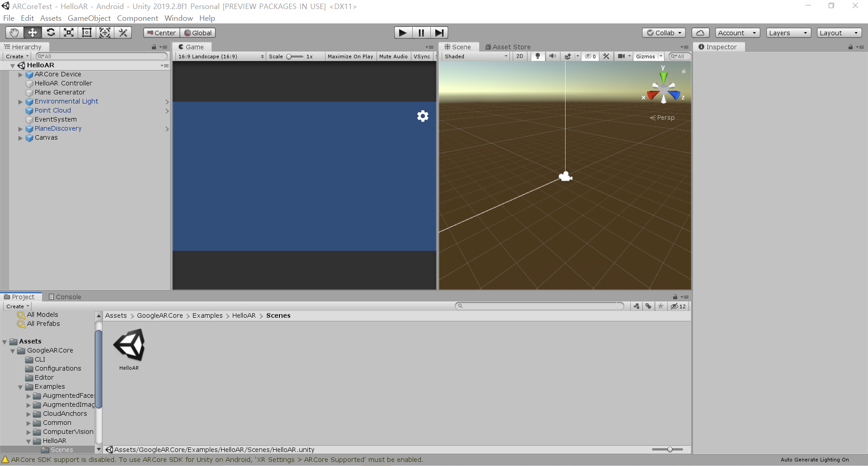The width and height of the screenshot is (868, 466).
Task: Expand the Canvas object in Hierarchy
Action: tap(20, 138)
